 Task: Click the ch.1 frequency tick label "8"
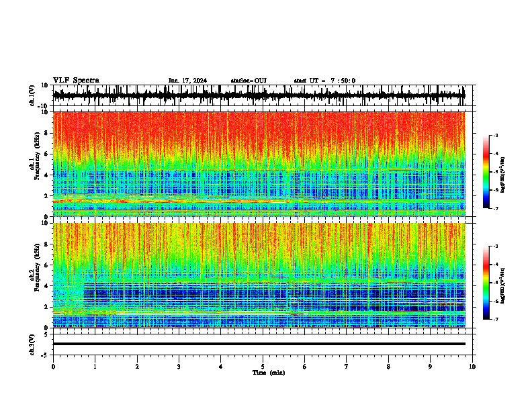(47, 133)
